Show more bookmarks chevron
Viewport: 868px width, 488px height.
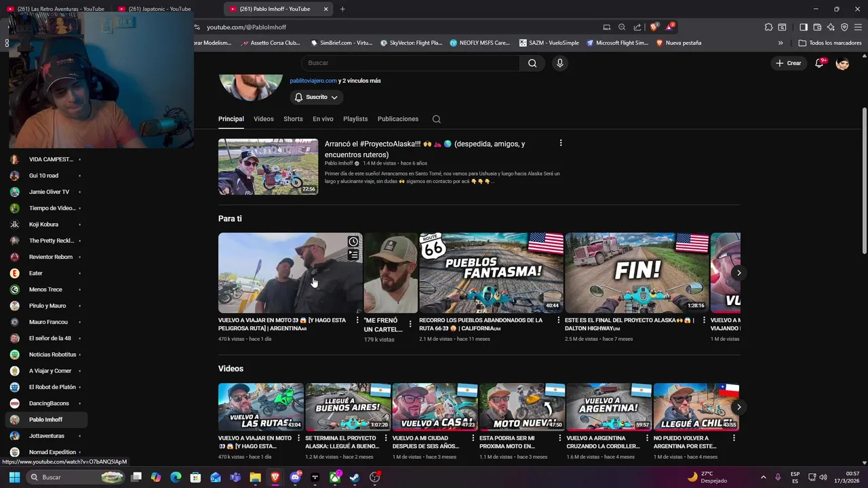781,43
